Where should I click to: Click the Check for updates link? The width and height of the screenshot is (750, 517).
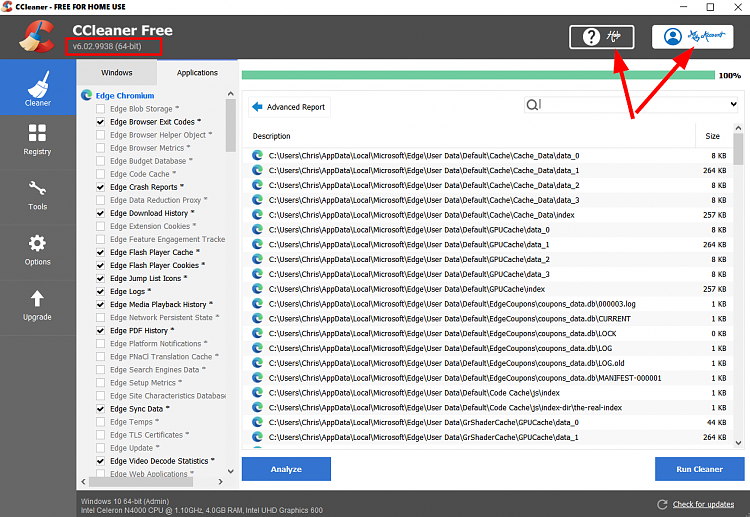tap(703, 504)
